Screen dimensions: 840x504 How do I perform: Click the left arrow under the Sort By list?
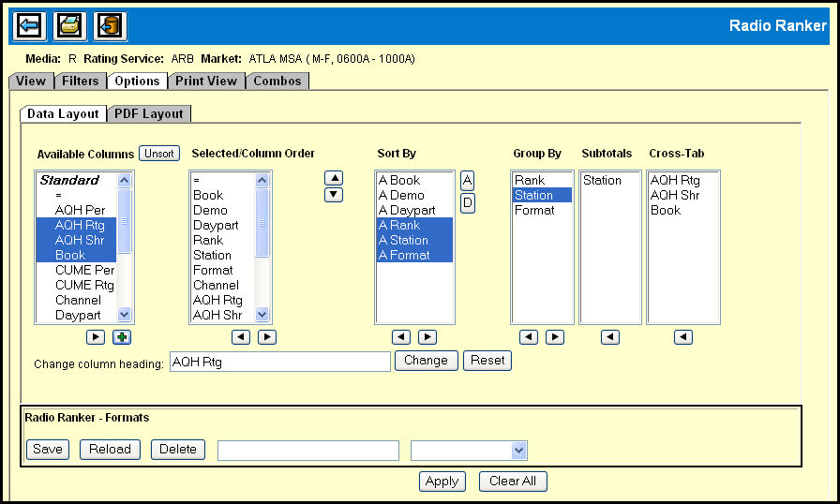[400, 337]
